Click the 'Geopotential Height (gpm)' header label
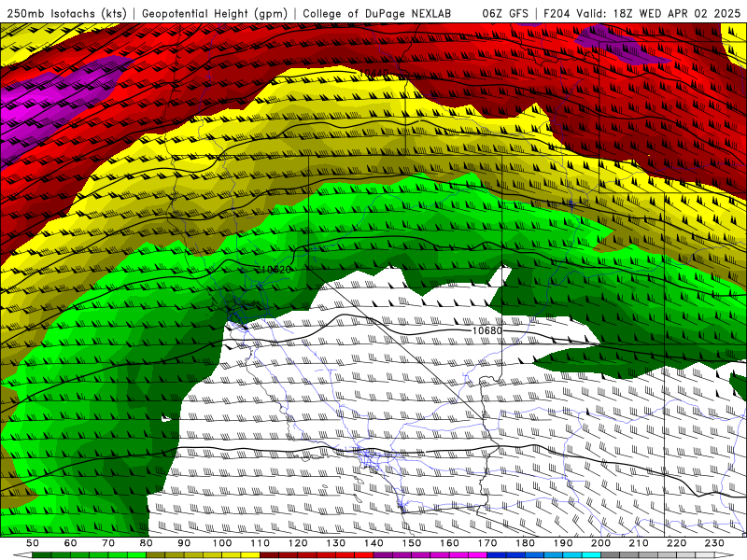747x560 pixels. (x=215, y=13)
